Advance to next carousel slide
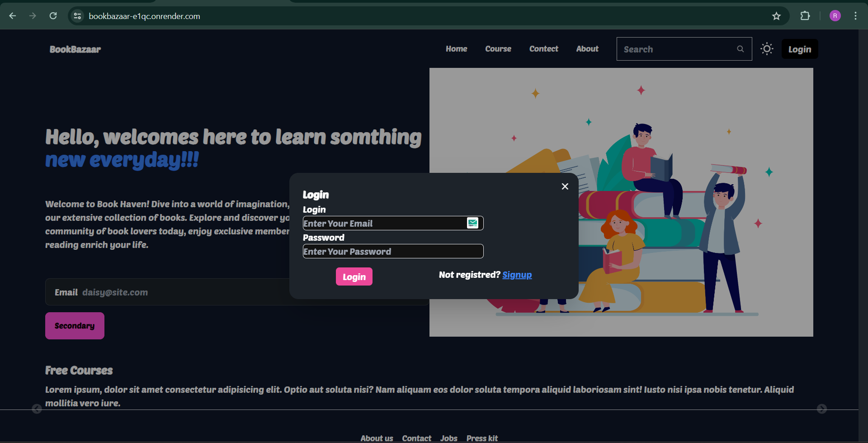This screenshot has height=443, width=868. coord(821,409)
